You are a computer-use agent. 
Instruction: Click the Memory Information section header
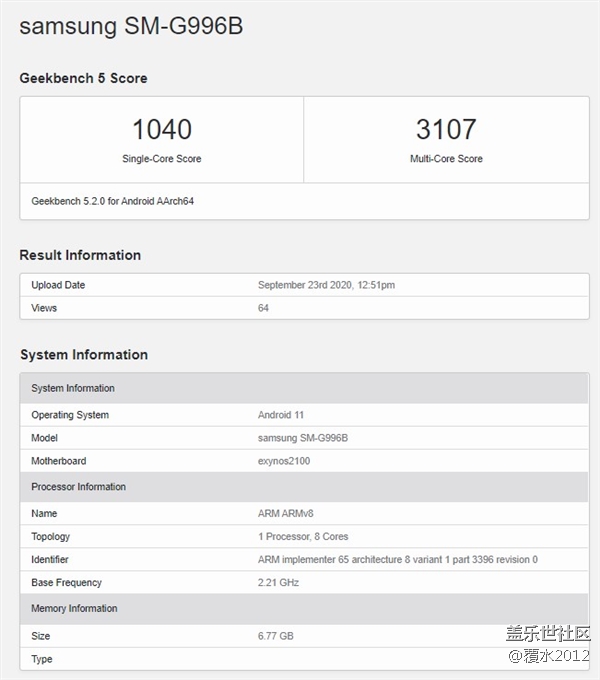click(x=74, y=608)
